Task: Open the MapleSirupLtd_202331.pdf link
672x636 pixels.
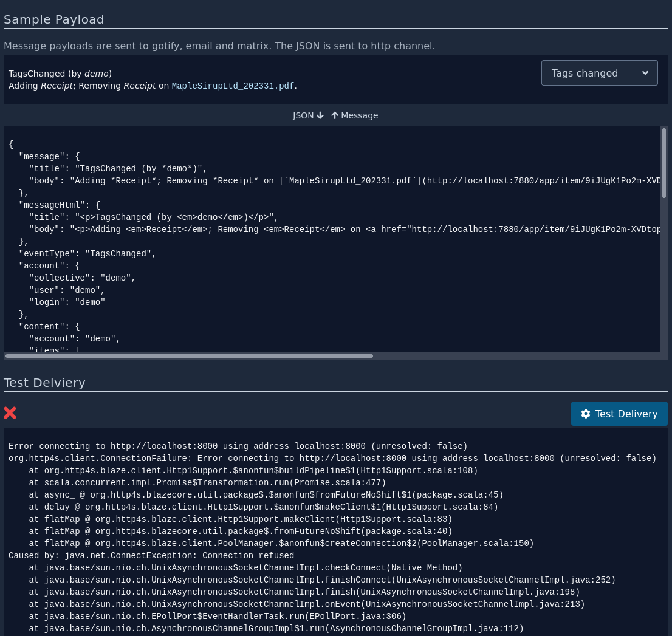Action: pos(233,86)
